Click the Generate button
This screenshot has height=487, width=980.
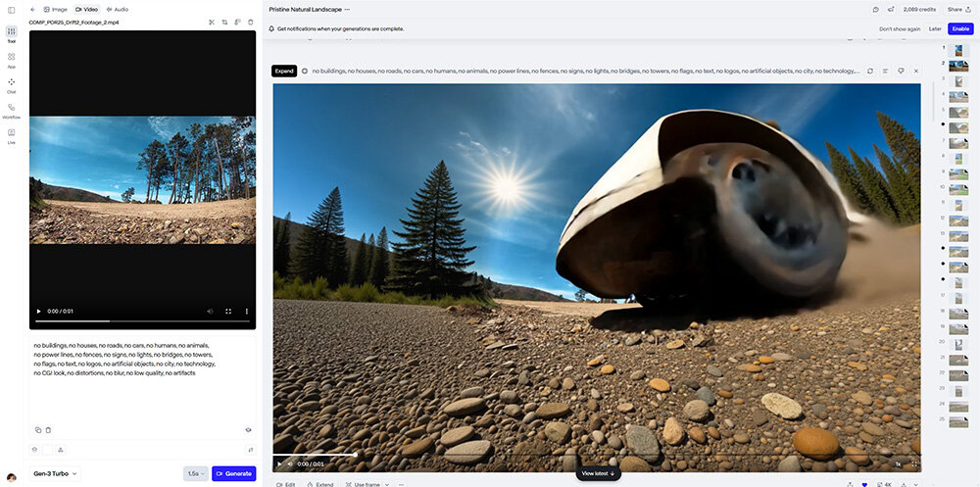pos(233,473)
